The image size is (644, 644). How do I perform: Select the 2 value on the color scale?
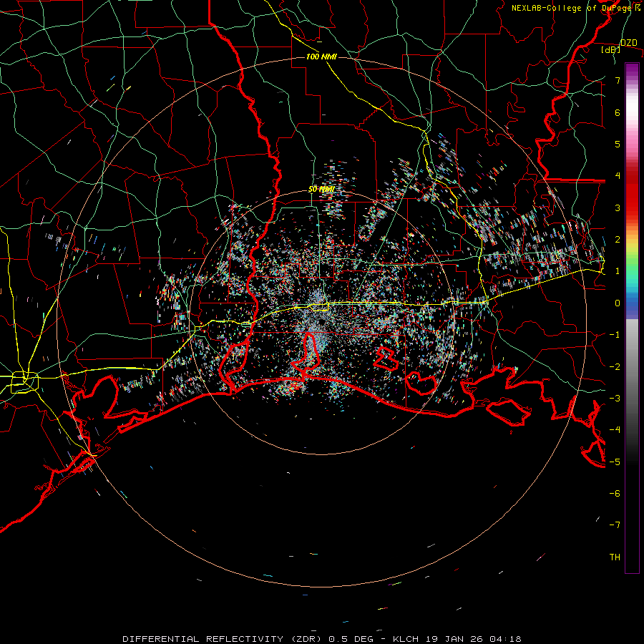[618, 240]
